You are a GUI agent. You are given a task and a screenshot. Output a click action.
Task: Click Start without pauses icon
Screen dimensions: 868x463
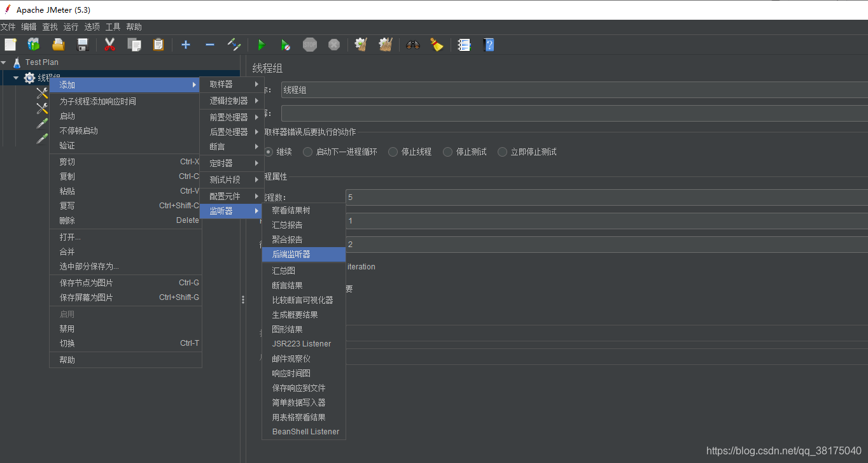(285, 45)
